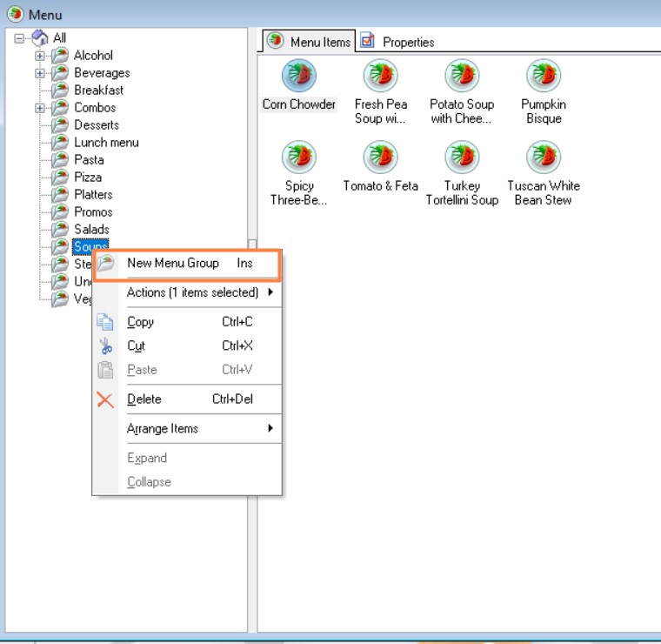
Task: Click the Menu window title icon
Action: [15, 14]
